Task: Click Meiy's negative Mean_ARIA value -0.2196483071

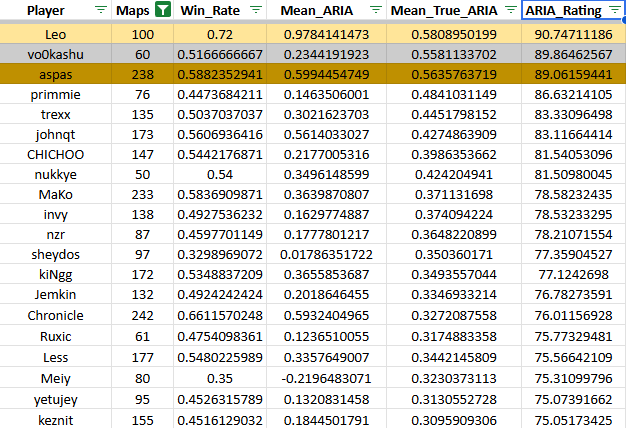Action: (326, 378)
